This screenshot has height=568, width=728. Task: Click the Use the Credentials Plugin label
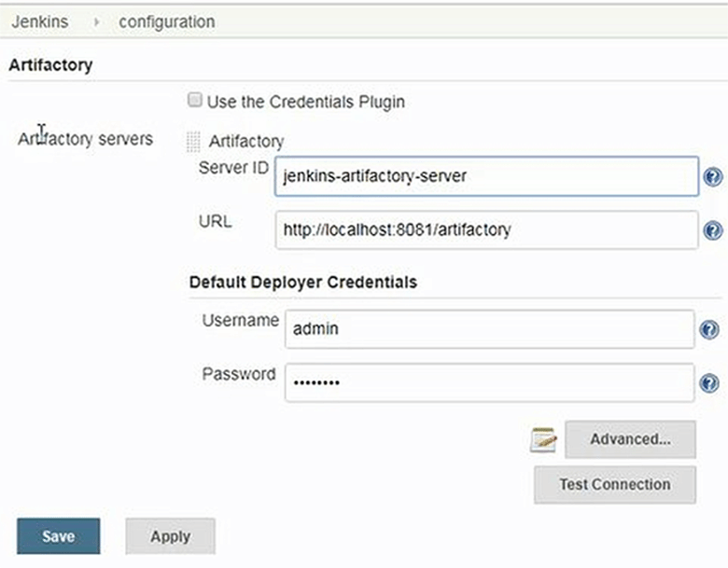pos(306,102)
